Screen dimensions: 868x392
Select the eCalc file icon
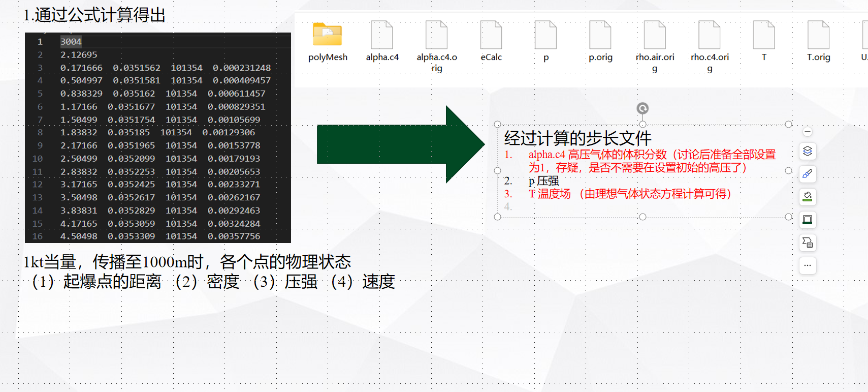coord(491,35)
